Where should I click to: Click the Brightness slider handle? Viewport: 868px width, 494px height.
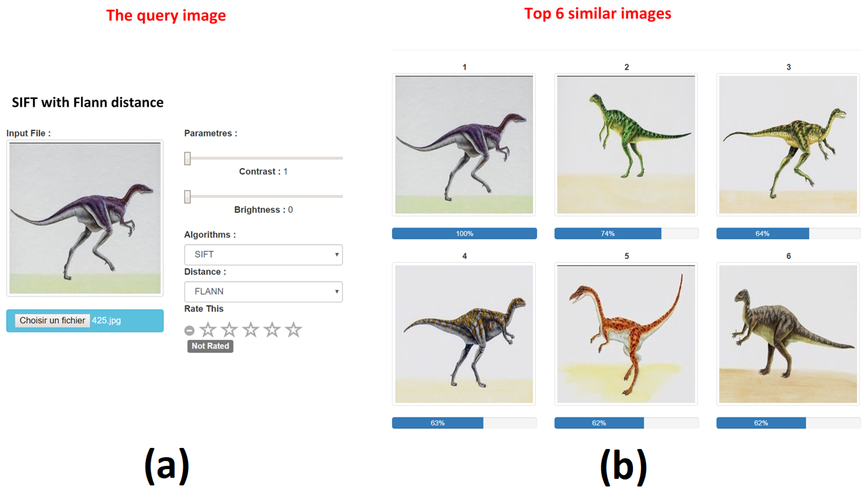[187, 197]
